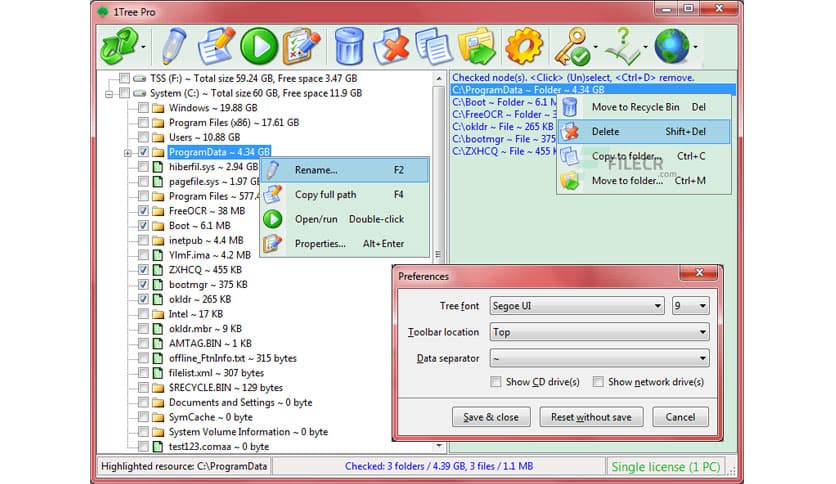Uncheck the ProgramData checkbox
The width and height of the screenshot is (836, 484).
click(143, 152)
